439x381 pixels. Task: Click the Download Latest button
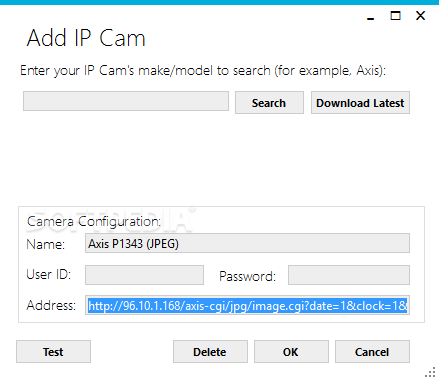pos(360,103)
